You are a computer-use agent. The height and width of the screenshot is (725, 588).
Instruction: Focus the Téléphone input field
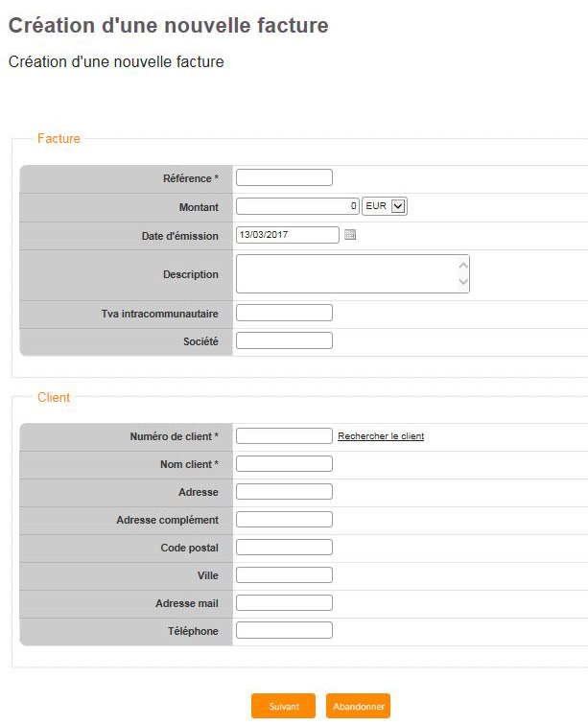tap(284, 630)
